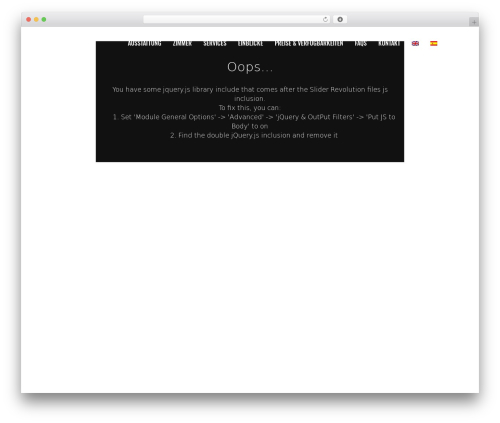The height and width of the screenshot is (423, 500).
Task: Go to the KONTAKT page
Action: [389, 43]
